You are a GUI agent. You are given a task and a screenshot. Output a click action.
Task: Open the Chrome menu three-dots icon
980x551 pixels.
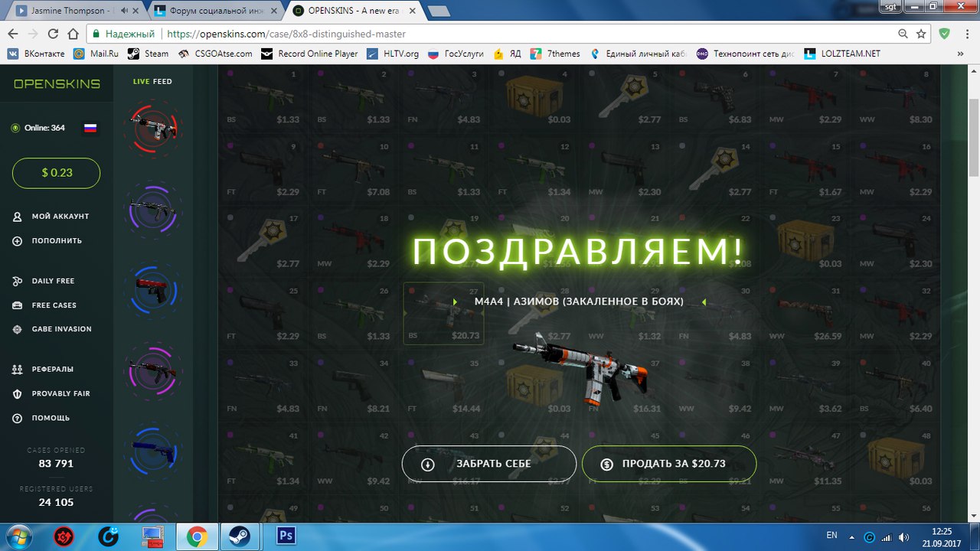[966, 34]
